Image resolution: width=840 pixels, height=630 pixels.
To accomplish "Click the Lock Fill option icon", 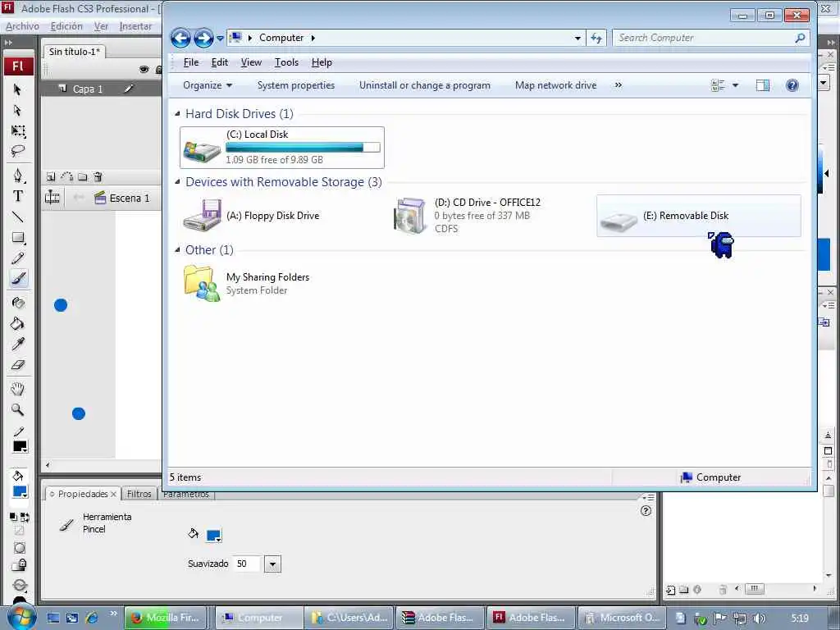I will tap(20, 565).
